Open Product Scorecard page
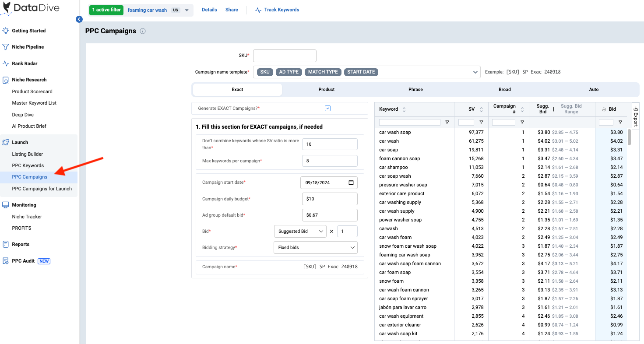The image size is (644, 344). (32, 91)
